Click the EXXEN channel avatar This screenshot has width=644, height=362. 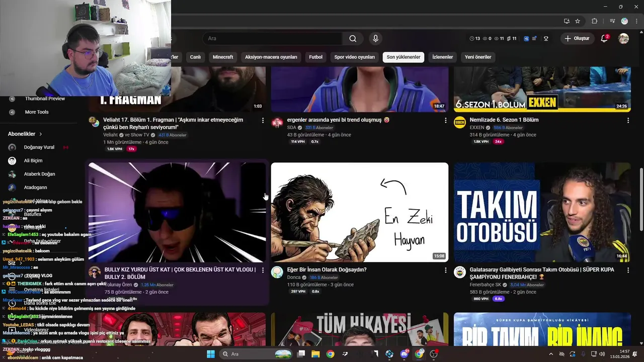[x=460, y=122]
